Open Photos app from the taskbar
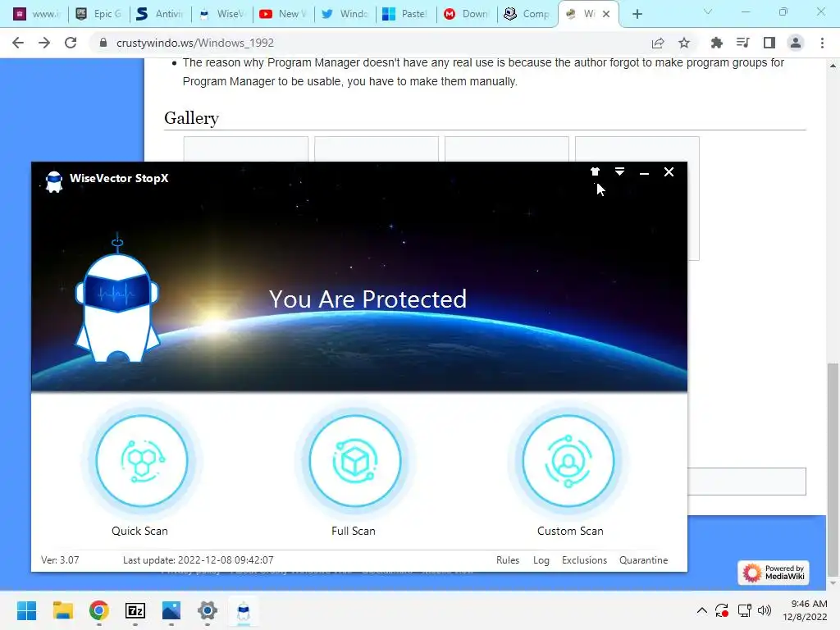 171,610
